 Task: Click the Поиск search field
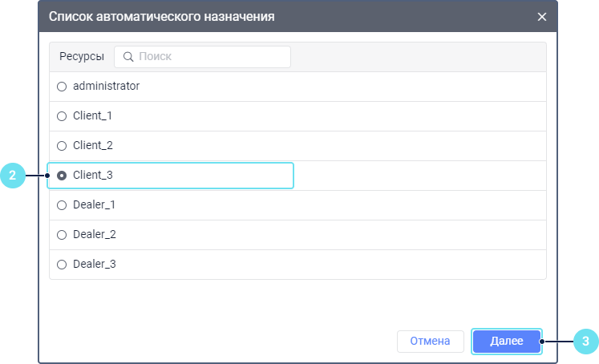click(x=202, y=57)
